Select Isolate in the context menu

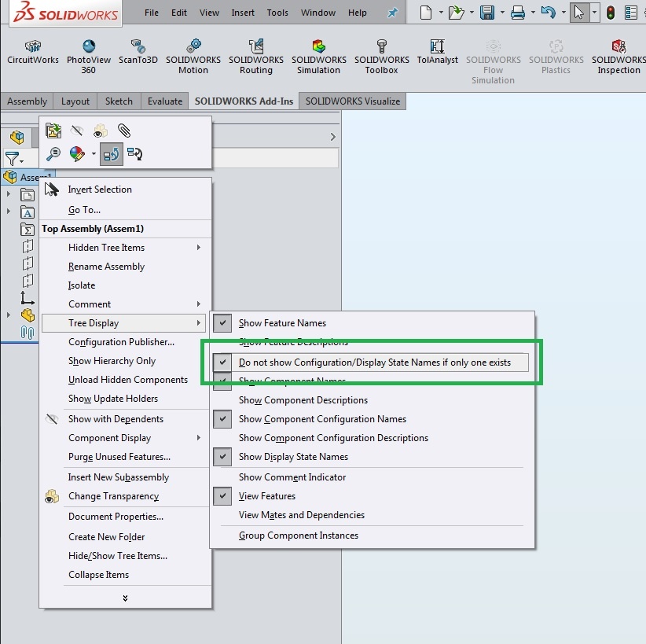pos(82,285)
